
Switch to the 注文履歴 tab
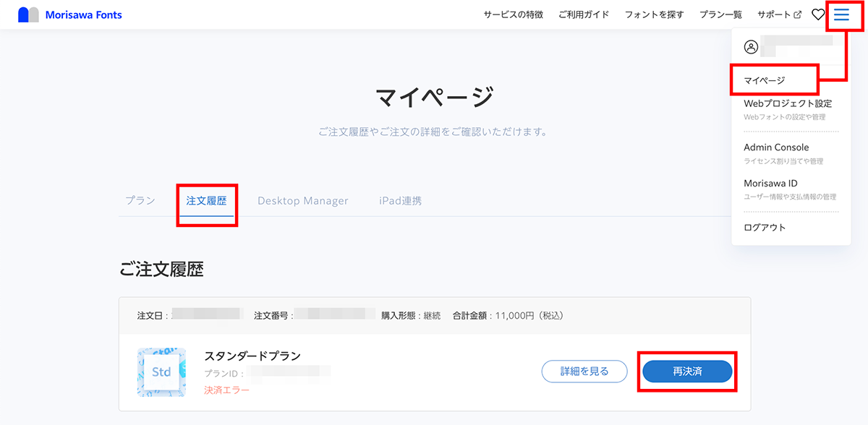207,201
